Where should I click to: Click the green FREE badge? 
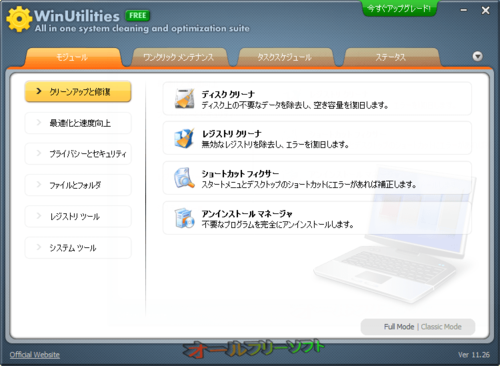(137, 15)
